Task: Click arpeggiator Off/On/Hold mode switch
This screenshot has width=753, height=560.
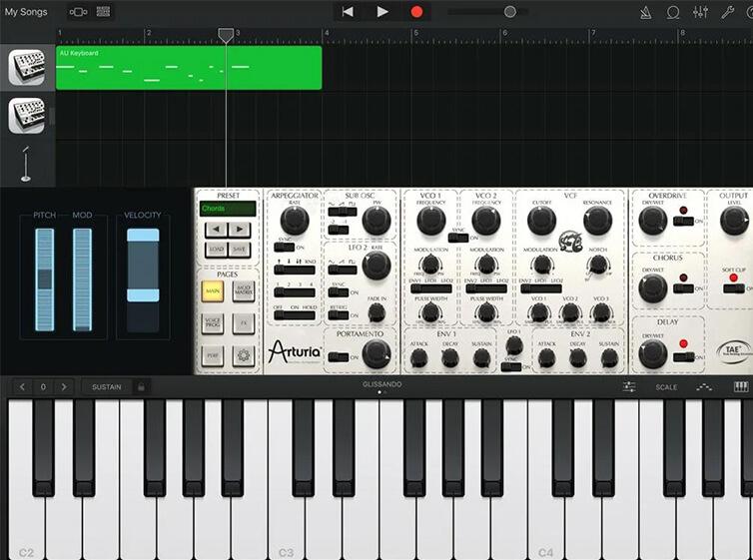Action: (x=295, y=315)
